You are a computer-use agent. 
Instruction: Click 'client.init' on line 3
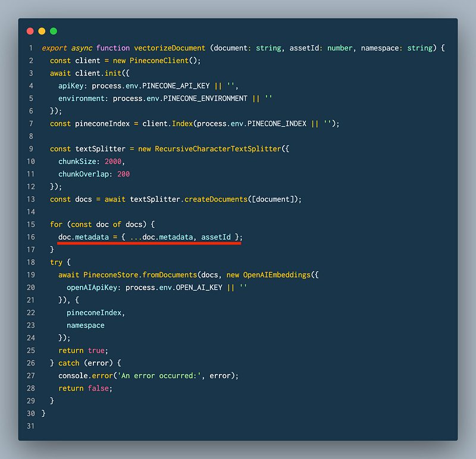[x=98, y=73]
